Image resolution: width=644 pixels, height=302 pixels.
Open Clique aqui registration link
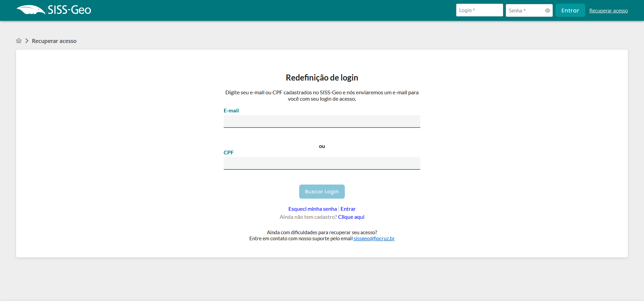click(x=351, y=217)
